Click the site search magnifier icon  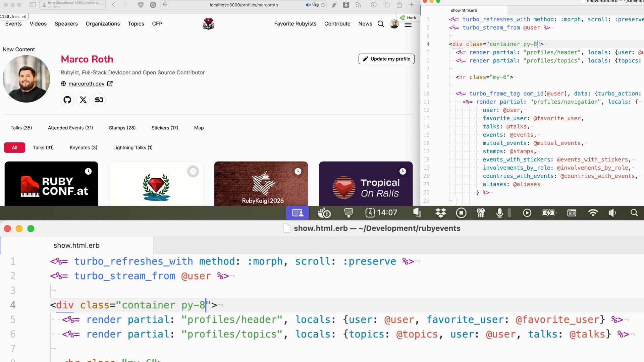(x=381, y=24)
